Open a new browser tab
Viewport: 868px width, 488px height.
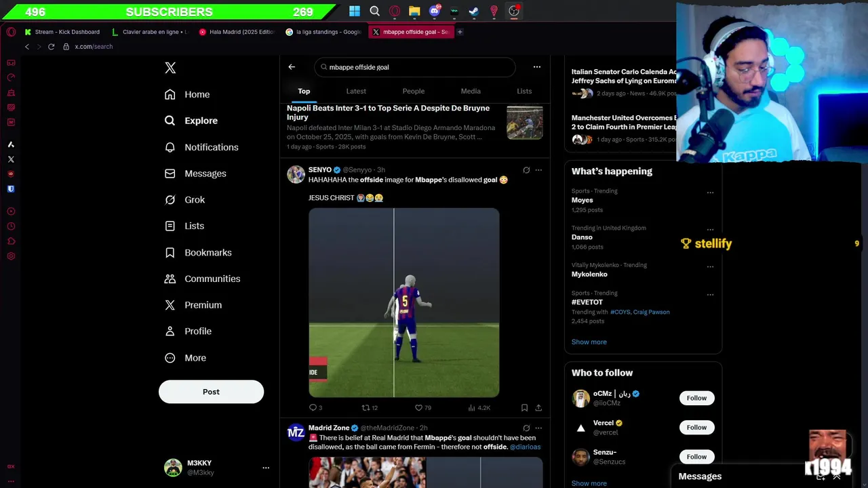point(460,32)
